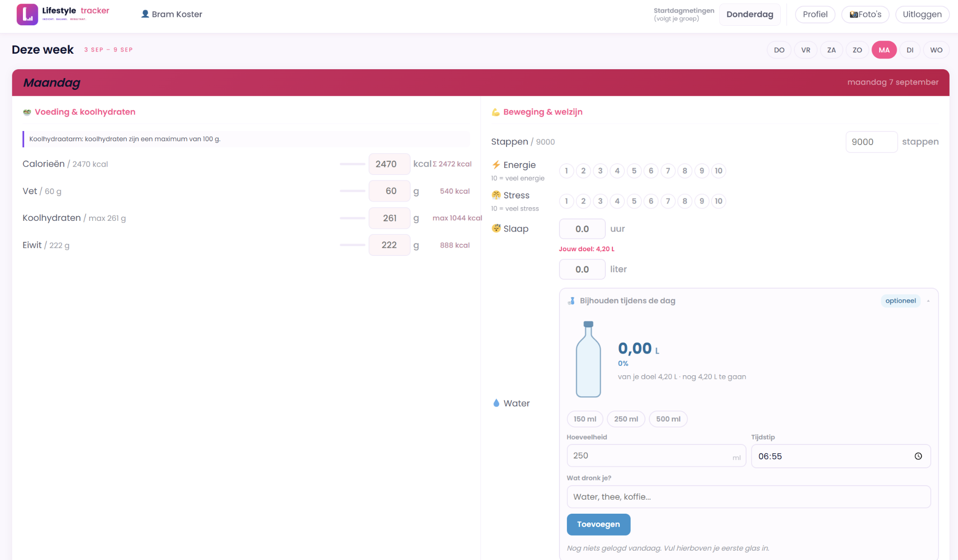
Task: Open the Donderdag start day selector
Action: point(750,15)
